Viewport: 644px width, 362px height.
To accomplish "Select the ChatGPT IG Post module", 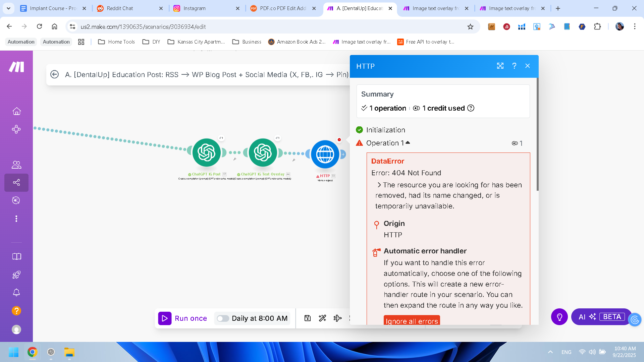I will coord(206,153).
